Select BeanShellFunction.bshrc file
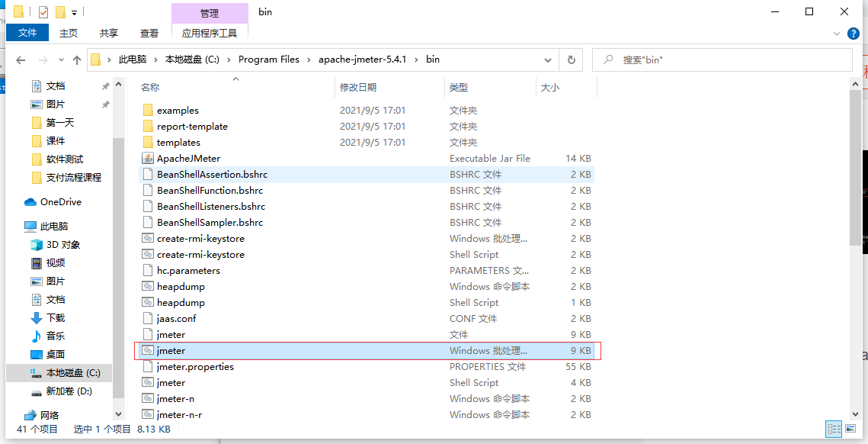 click(366, 190)
